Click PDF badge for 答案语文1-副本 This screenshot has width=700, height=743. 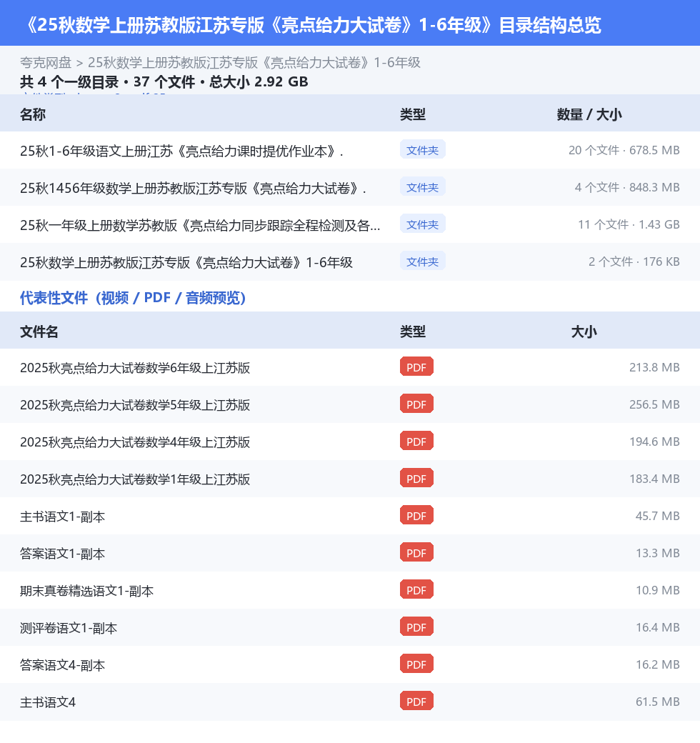coord(416,553)
